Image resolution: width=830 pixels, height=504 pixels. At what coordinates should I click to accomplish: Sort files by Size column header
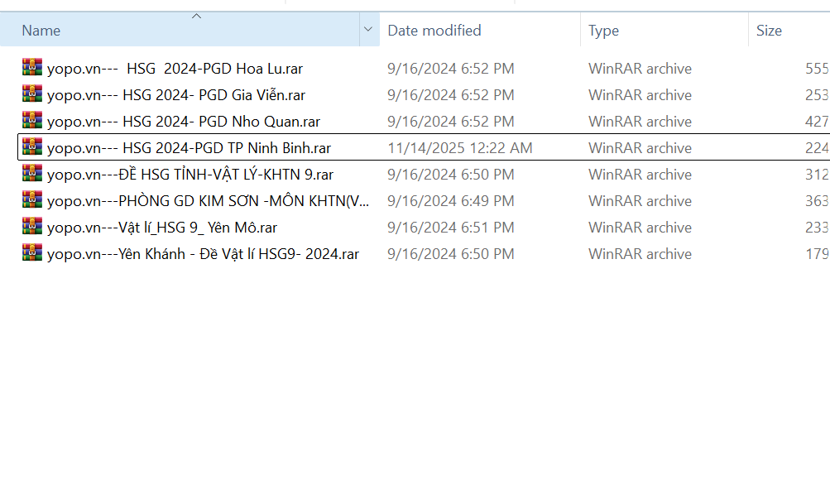point(769,31)
